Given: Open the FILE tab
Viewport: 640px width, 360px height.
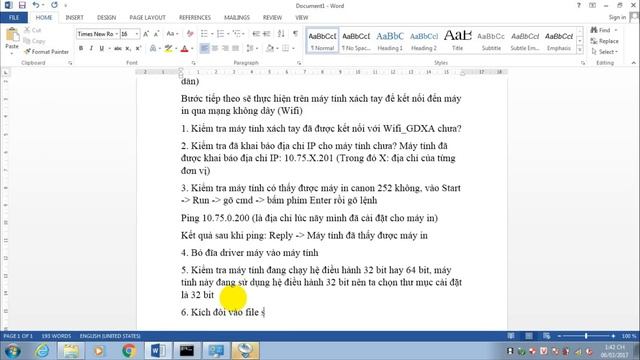Looking at the screenshot, I should (14, 18).
